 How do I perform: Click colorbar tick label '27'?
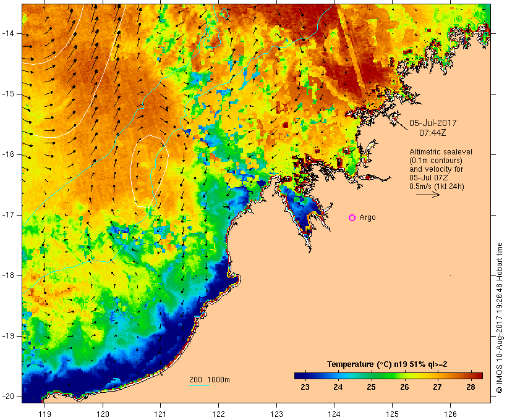coord(438,387)
